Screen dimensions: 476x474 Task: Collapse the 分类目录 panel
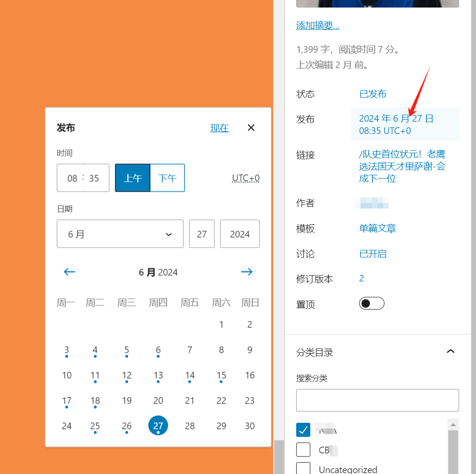450,351
